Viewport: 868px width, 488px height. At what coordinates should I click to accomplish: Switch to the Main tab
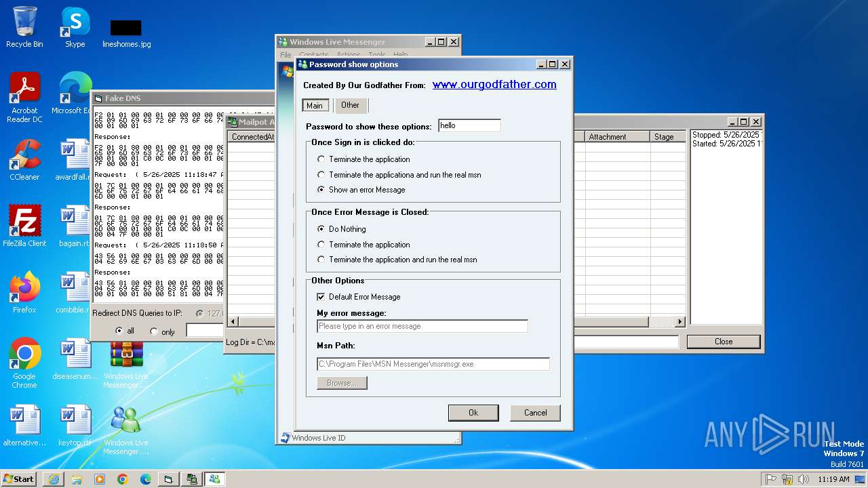[x=315, y=105]
